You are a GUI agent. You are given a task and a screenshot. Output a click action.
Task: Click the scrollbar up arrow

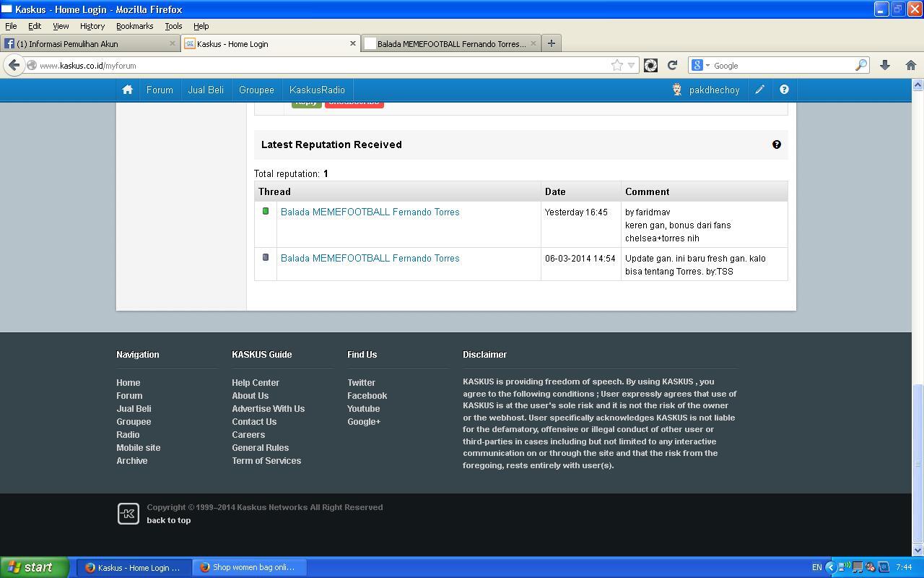pos(918,85)
